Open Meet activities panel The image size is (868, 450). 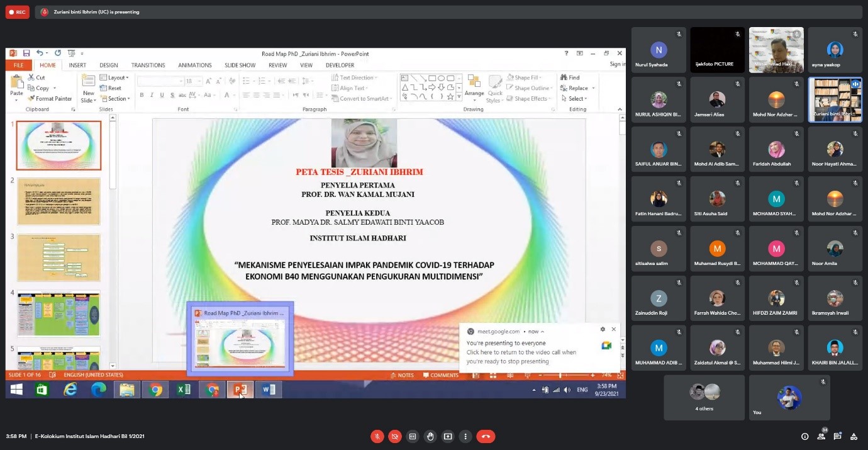pos(854,436)
